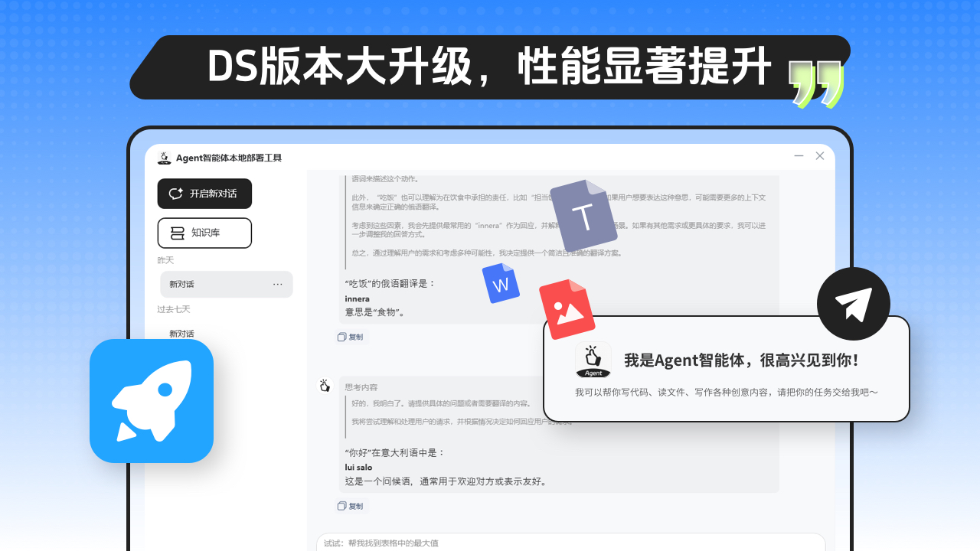Copy the Russian translation reply with 复制

[351, 337]
